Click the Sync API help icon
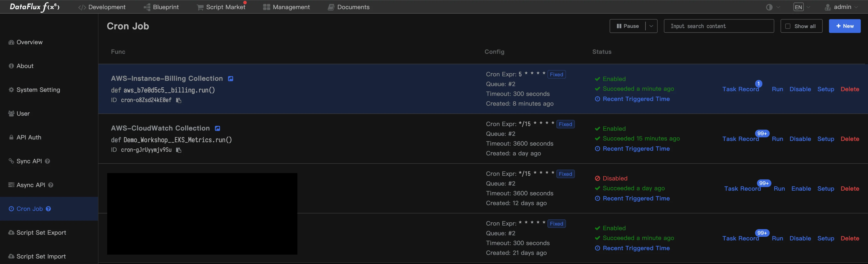Image resolution: width=868 pixels, height=264 pixels. click(47, 161)
